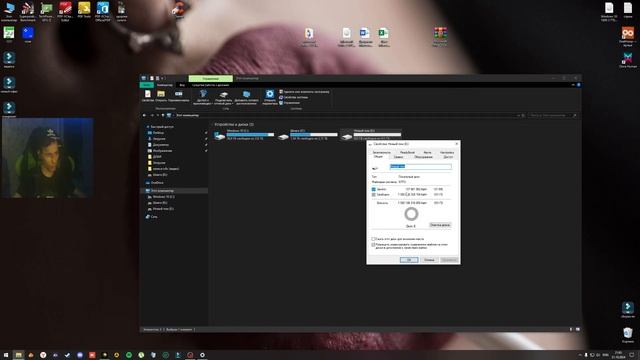Open the address bar history dropdown
640x360 pixels.
pos(518,116)
